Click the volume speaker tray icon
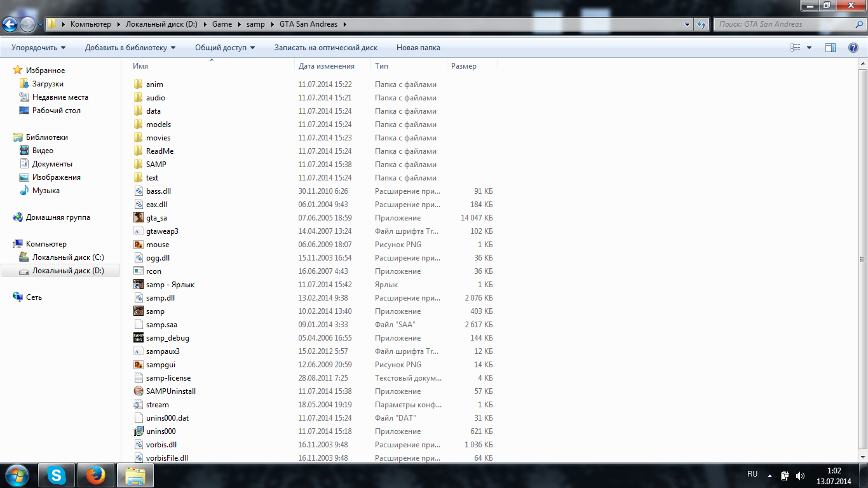The height and width of the screenshot is (488, 868). coord(800,475)
